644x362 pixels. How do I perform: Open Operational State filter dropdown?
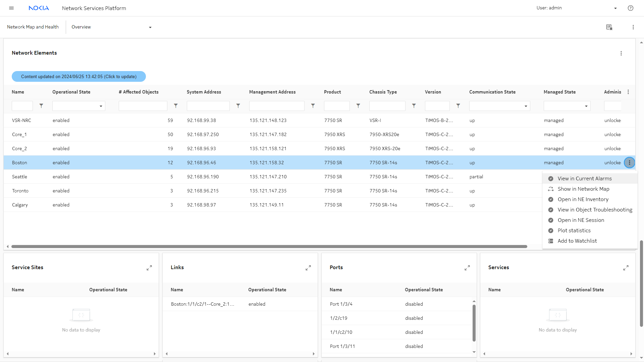coord(78,106)
